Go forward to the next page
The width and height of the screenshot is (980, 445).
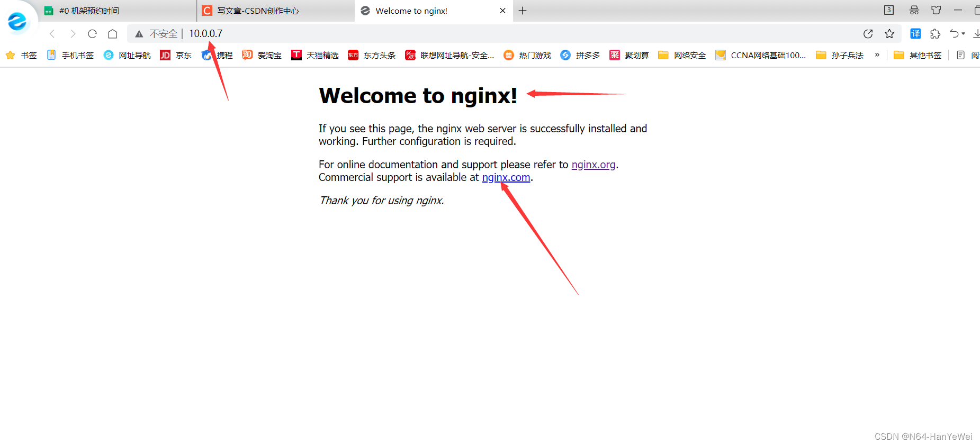pyautogui.click(x=73, y=34)
